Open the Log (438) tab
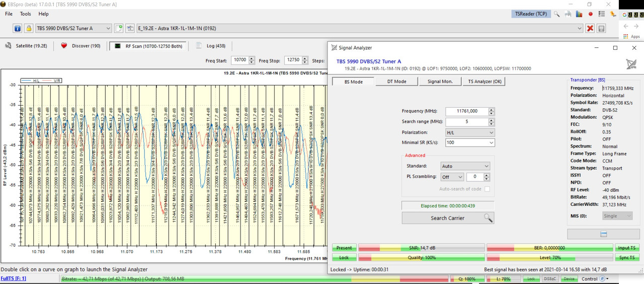 point(211,46)
